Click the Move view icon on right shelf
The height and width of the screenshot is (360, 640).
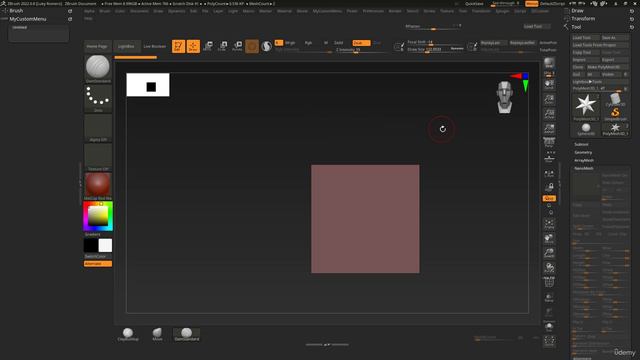pos(549,238)
